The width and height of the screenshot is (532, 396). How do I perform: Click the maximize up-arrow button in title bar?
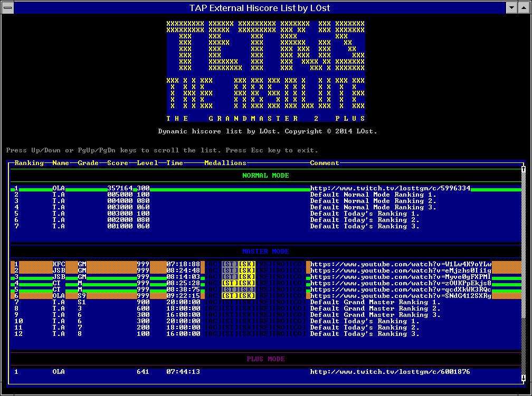pyautogui.click(x=524, y=7)
